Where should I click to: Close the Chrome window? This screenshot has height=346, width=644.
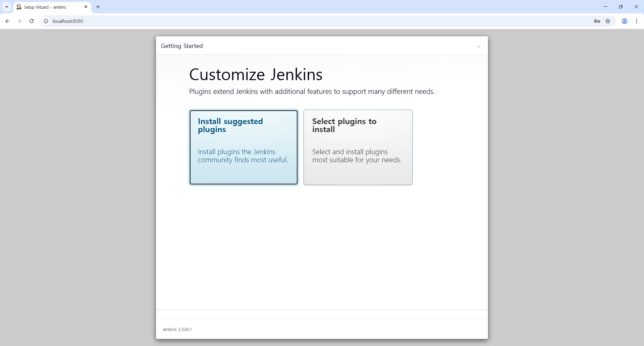tap(636, 7)
